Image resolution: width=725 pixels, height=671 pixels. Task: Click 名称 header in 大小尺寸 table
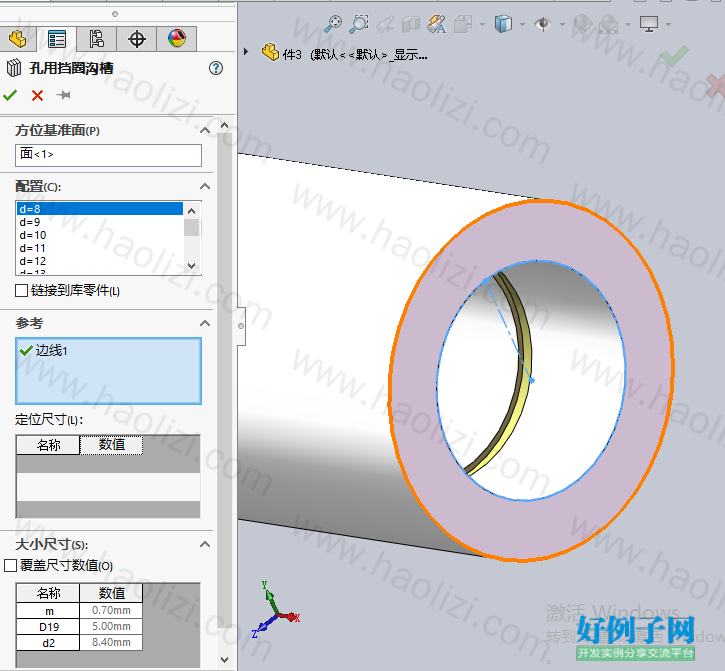(49, 593)
